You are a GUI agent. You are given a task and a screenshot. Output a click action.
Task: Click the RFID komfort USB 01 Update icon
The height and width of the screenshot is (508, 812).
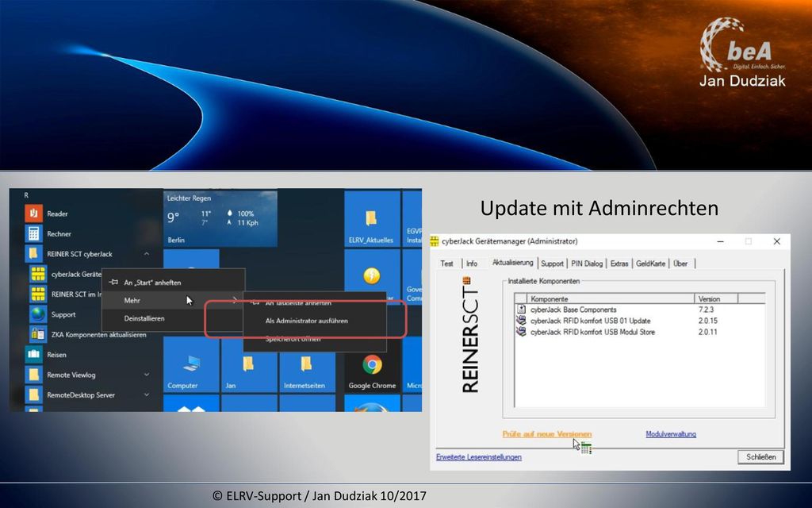click(522, 321)
